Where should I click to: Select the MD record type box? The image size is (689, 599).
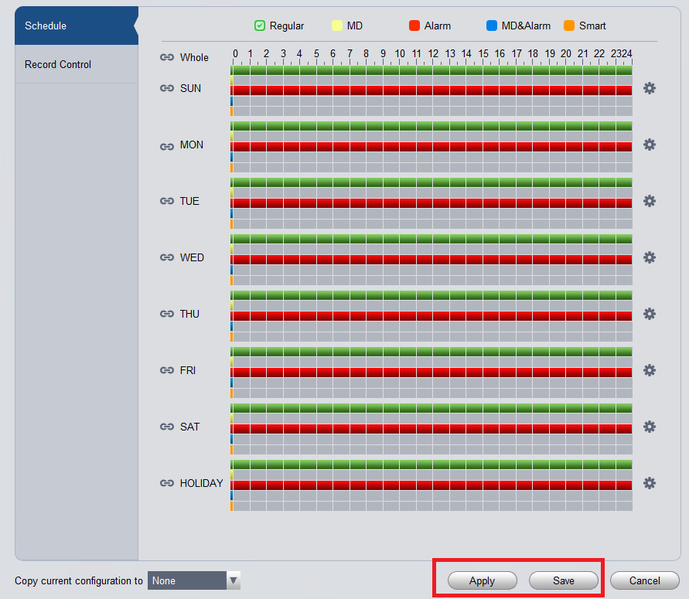[x=337, y=26]
